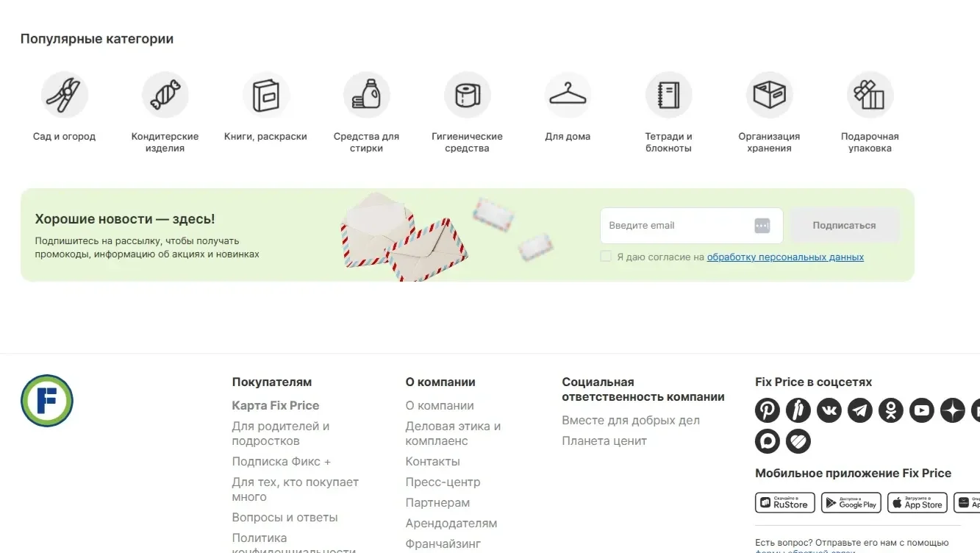Image resolution: width=980 pixels, height=553 pixels.
Task: Click the striped heart social icon
Action: (x=798, y=441)
